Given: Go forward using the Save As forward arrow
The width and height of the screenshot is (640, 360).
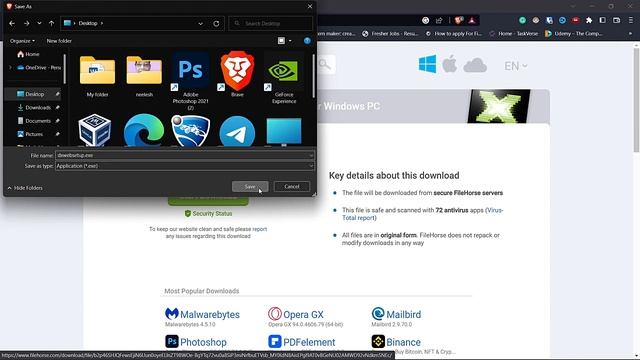Looking at the screenshot, I should [x=27, y=24].
